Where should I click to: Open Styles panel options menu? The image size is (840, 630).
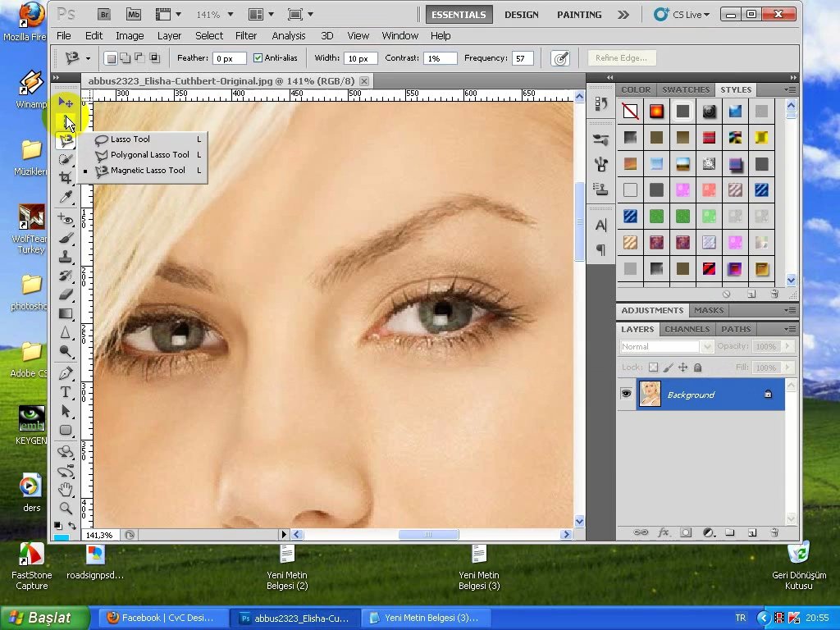pos(790,89)
